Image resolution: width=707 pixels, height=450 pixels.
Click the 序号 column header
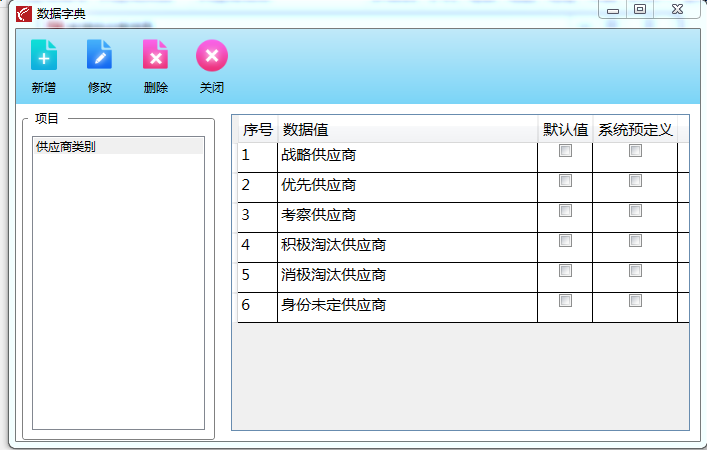258,130
